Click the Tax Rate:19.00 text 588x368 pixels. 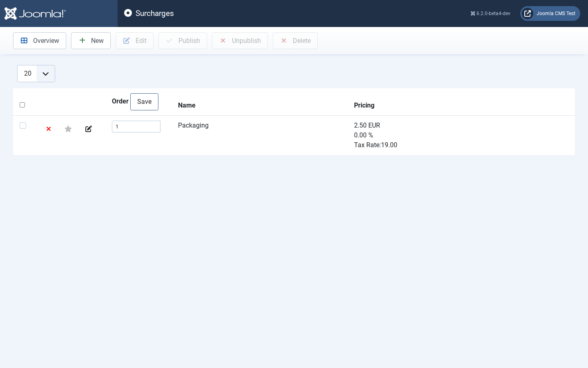click(x=376, y=145)
